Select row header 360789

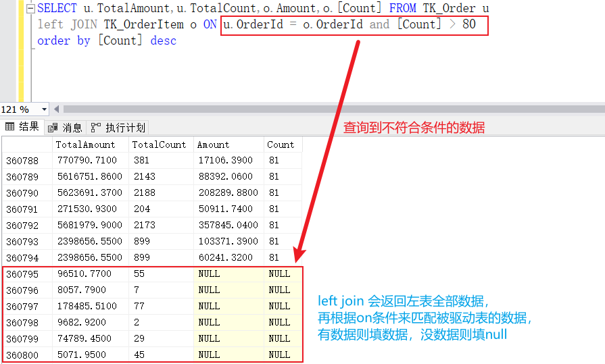pos(27,177)
